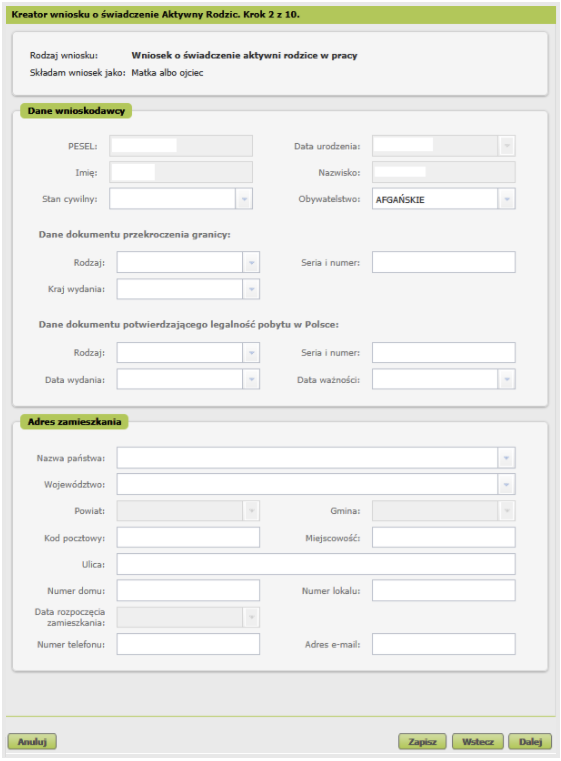Focus the Numer telefonu field
Viewport: 561px width, 761px height.
188,644
